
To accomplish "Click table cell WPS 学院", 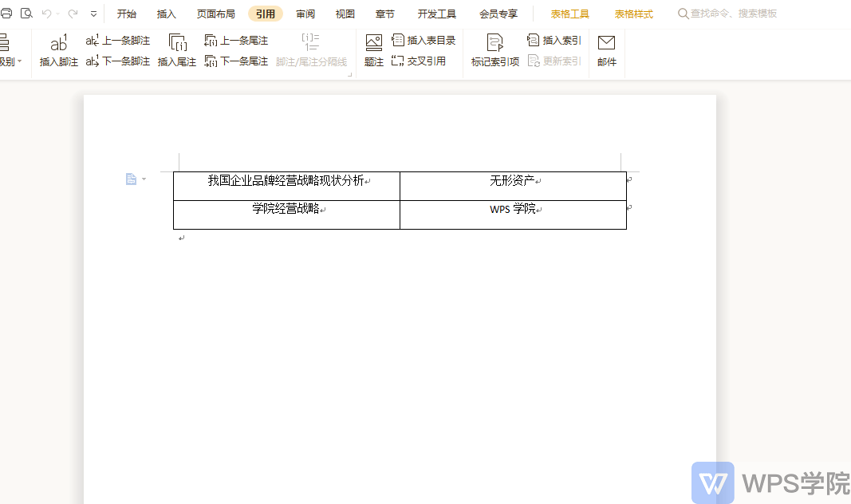I will point(513,215).
